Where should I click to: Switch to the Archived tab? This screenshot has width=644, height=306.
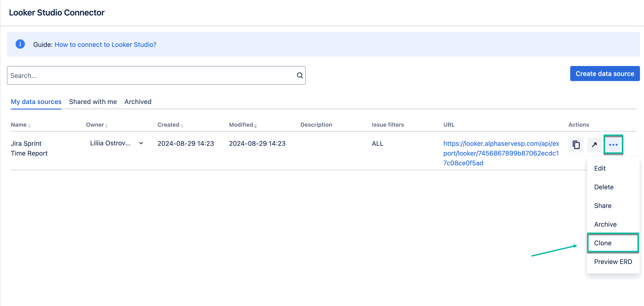138,101
